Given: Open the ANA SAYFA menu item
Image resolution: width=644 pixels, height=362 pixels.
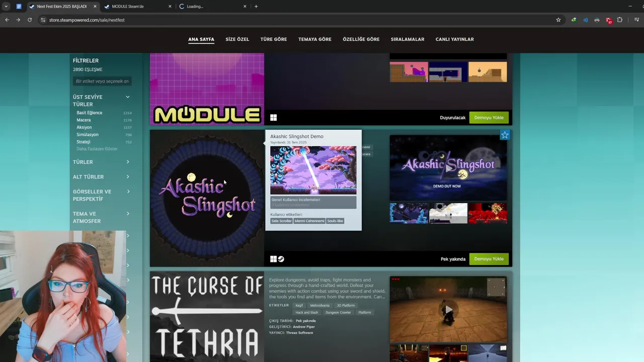Looking at the screenshot, I should pos(201,39).
